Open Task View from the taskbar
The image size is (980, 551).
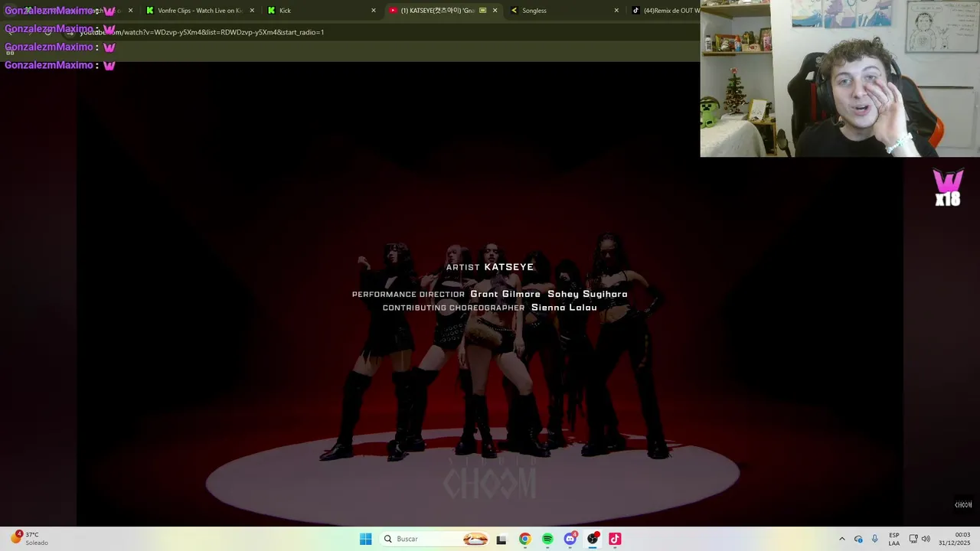(501, 539)
